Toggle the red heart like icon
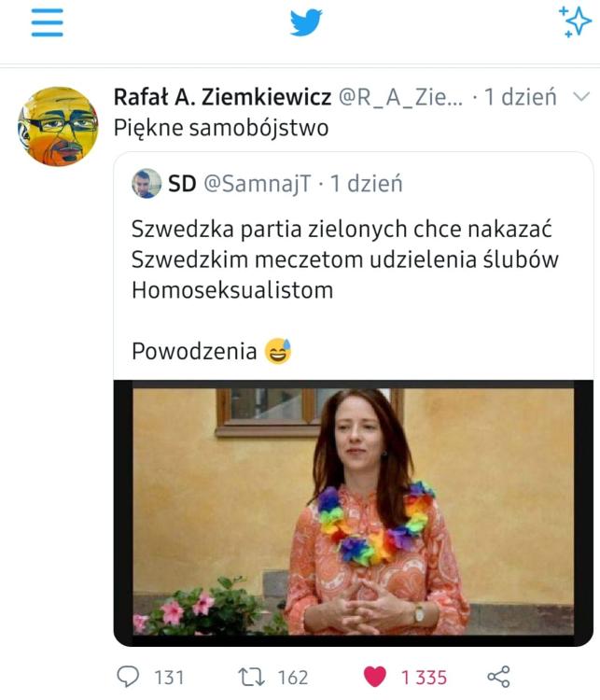600x700 pixels. pyautogui.click(x=374, y=677)
